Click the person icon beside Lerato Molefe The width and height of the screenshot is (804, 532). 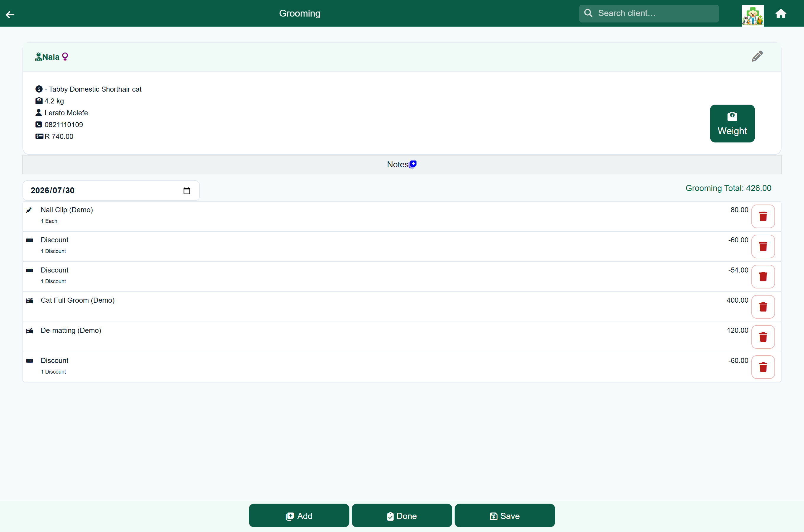(x=39, y=113)
